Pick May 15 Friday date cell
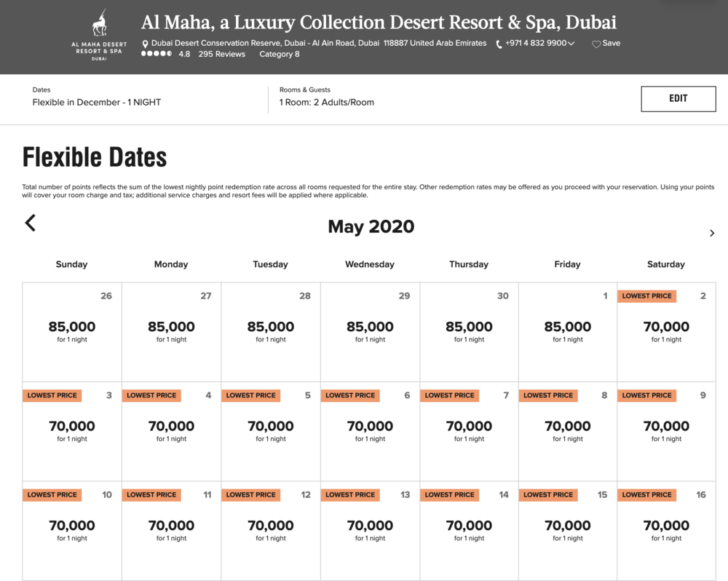 [x=568, y=530]
